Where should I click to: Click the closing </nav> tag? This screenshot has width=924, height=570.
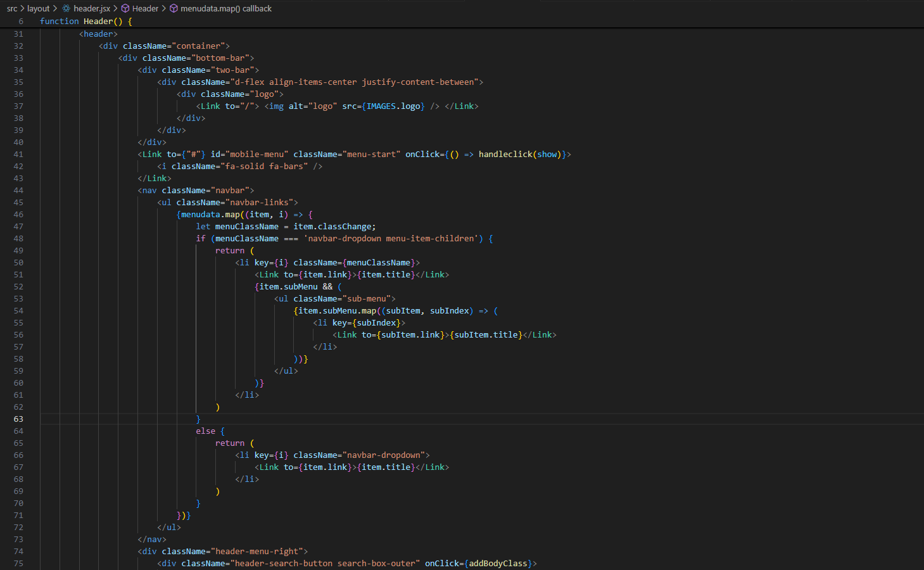coord(152,539)
